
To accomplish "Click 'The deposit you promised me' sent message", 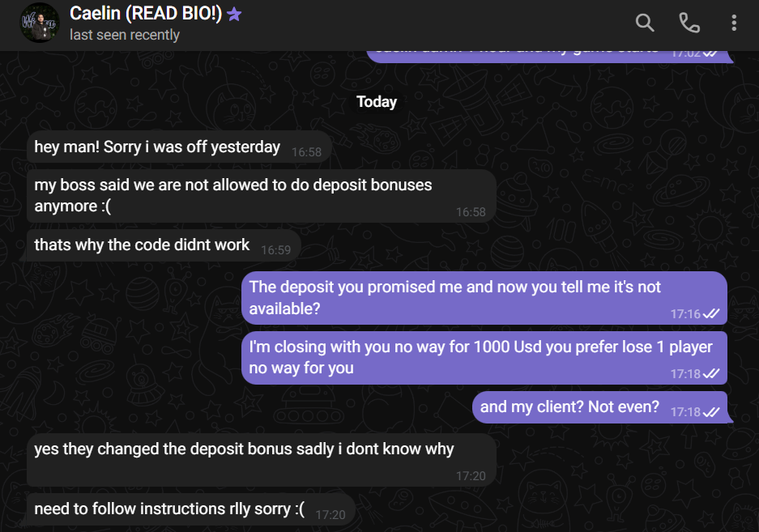I will [454, 297].
